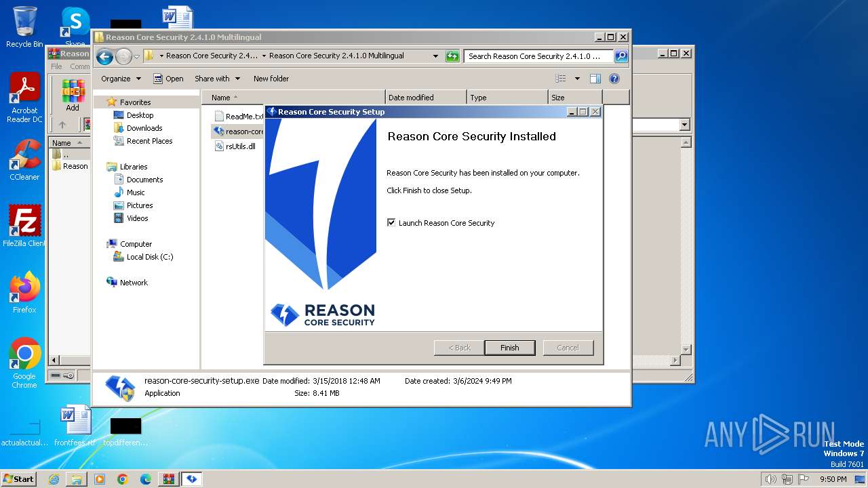The width and height of the screenshot is (868, 488).
Task: Open File menu in WinRAR window
Action: click(56, 66)
